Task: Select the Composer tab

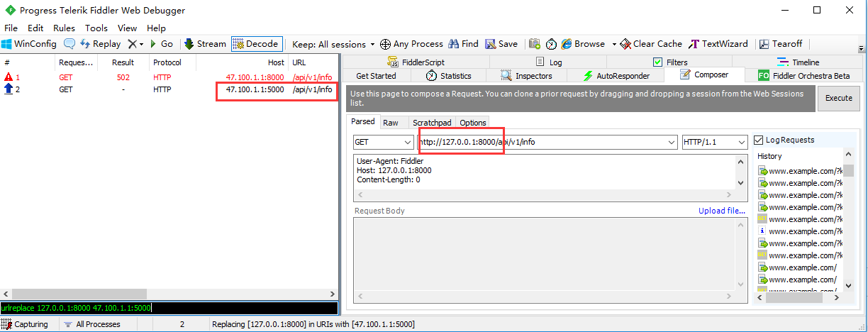Action: click(703, 75)
